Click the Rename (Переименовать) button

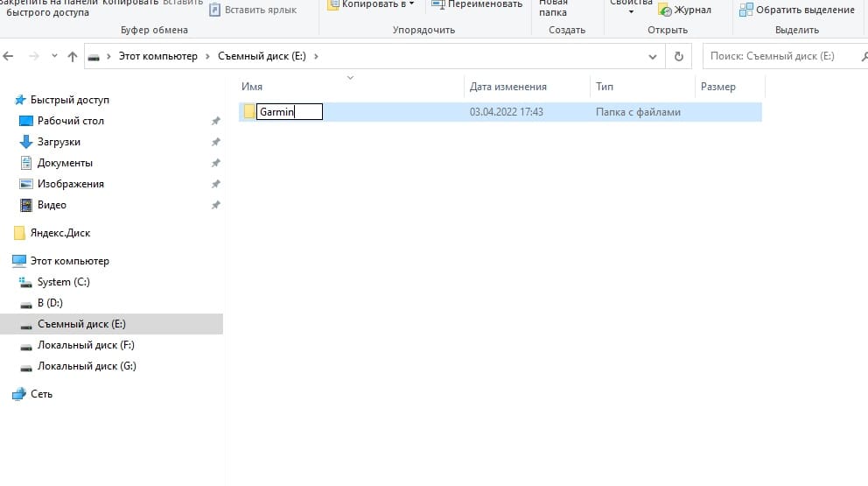click(478, 4)
